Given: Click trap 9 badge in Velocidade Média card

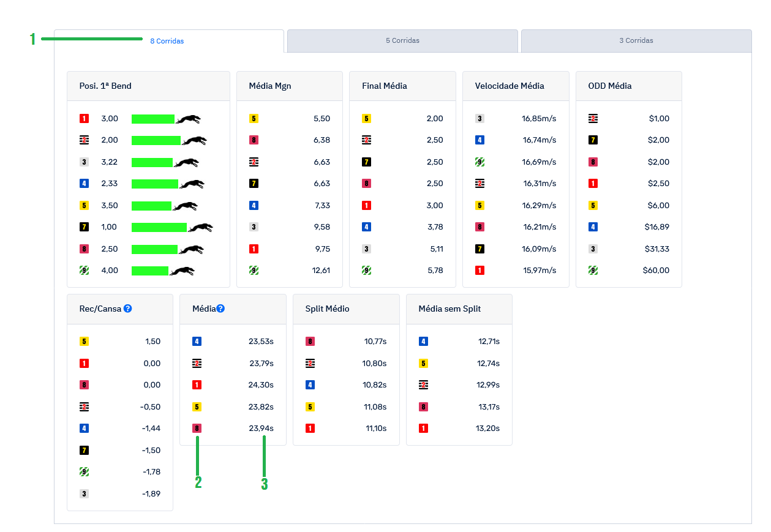Looking at the screenshot, I should coord(480,162).
